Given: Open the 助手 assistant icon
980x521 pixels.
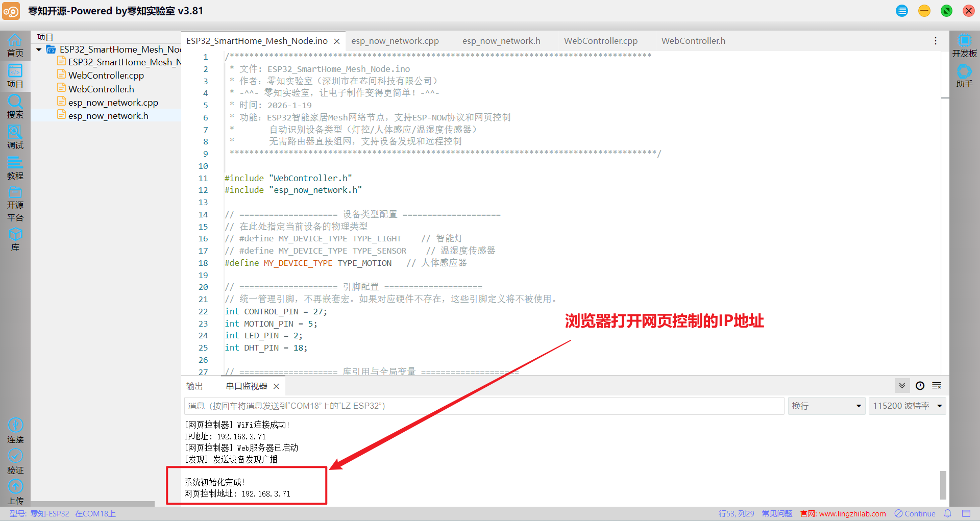Looking at the screenshot, I should tap(964, 76).
